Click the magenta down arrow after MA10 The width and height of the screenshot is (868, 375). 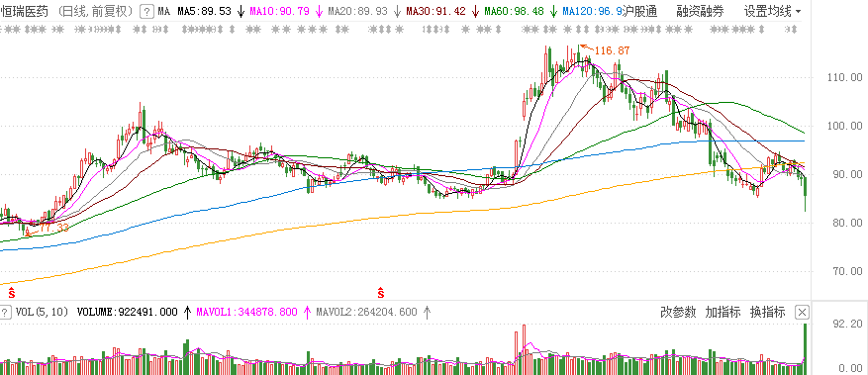pyautogui.click(x=320, y=12)
